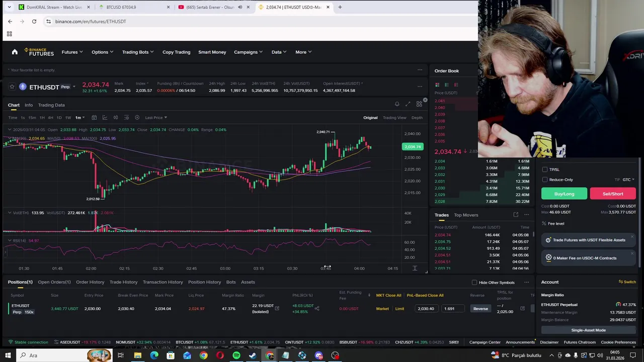This screenshot has width=644, height=362.
Task: Click PnL-Based Close All
Action: point(425,296)
